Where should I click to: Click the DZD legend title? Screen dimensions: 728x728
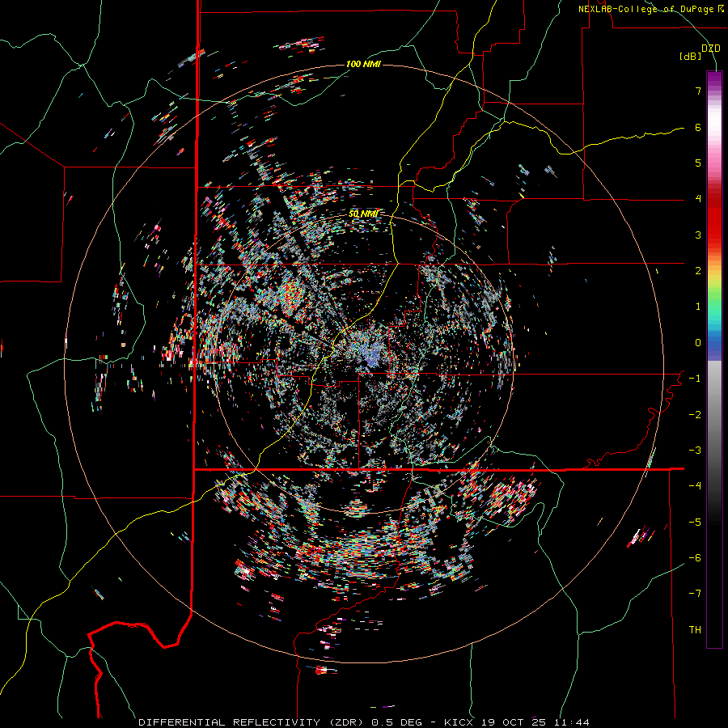[710, 49]
